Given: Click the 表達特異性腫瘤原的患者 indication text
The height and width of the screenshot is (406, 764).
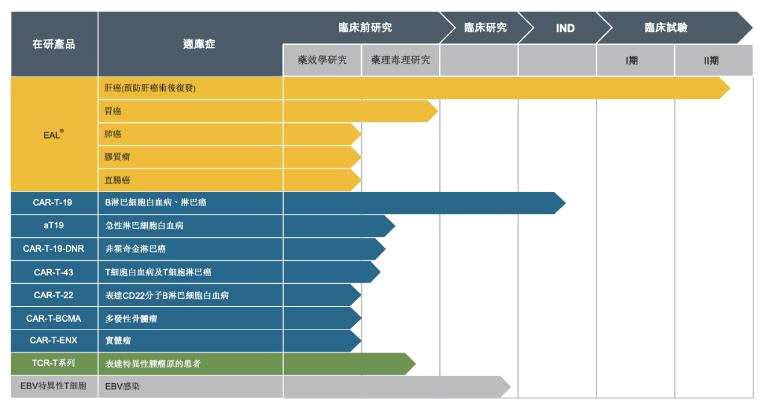Looking at the screenshot, I should [153, 364].
